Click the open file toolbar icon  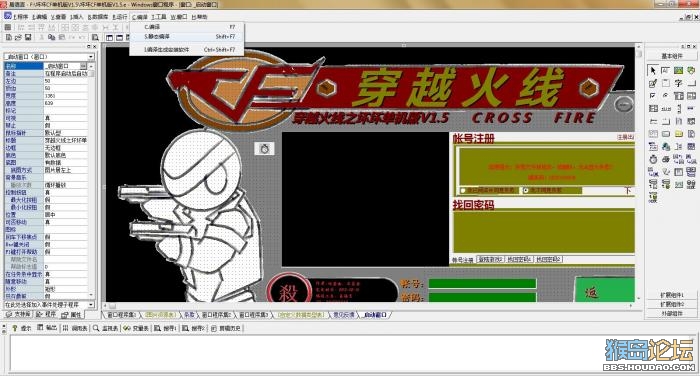pos(18,38)
